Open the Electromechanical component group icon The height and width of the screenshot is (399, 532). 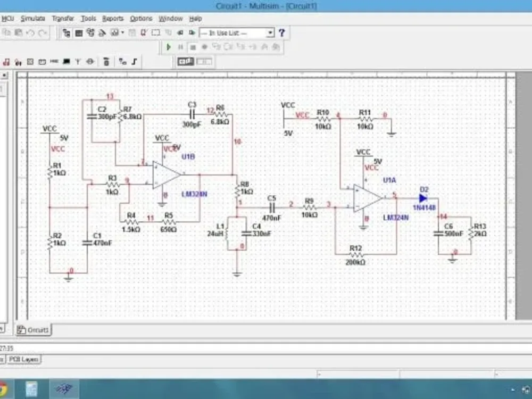[x=90, y=62]
